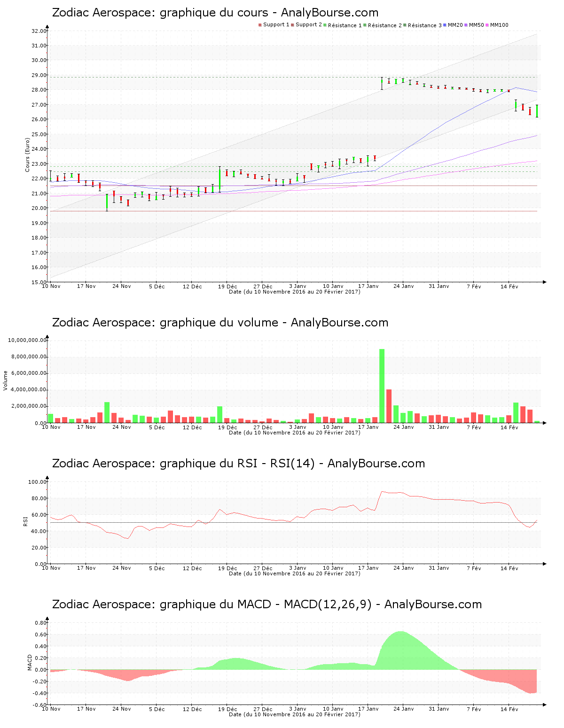
Task: Click '3 Janv' on the RSI chart axis
Action: 298,568
